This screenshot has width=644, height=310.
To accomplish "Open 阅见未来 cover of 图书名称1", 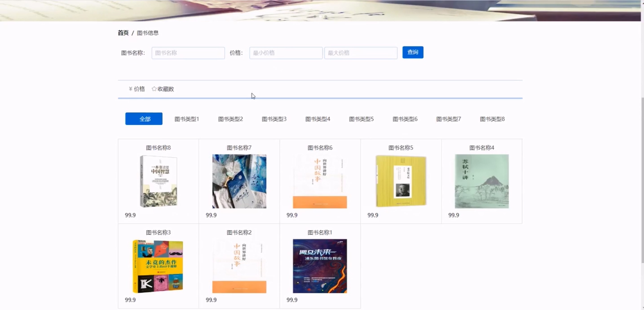I will 320,266.
